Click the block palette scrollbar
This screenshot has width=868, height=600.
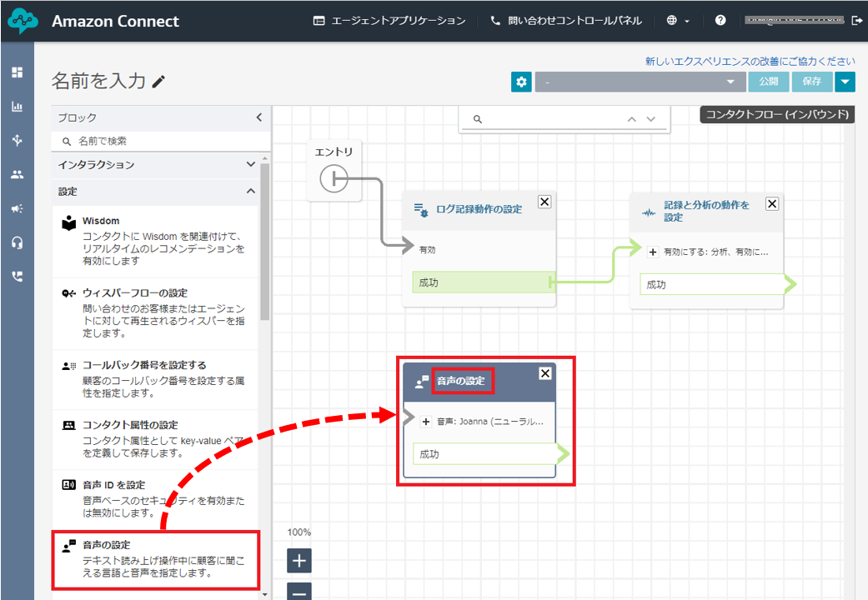pyautogui.click(x=264, y=242)
